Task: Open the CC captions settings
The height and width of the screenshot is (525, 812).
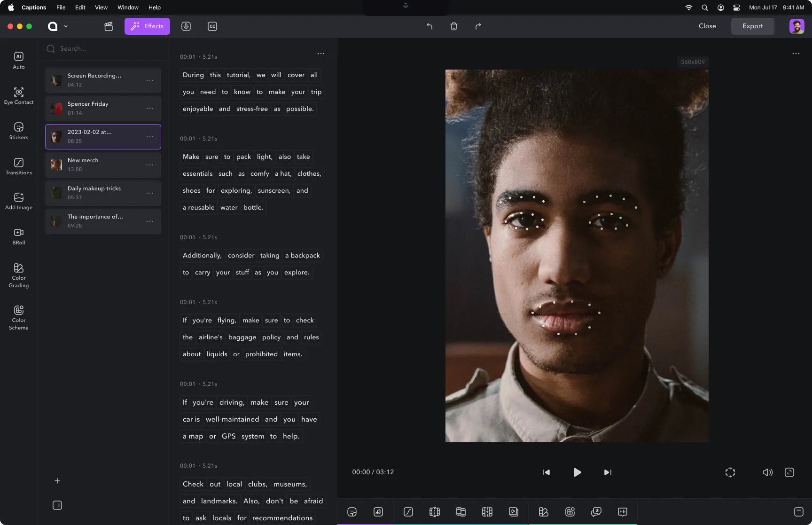Action: point(212,26)
